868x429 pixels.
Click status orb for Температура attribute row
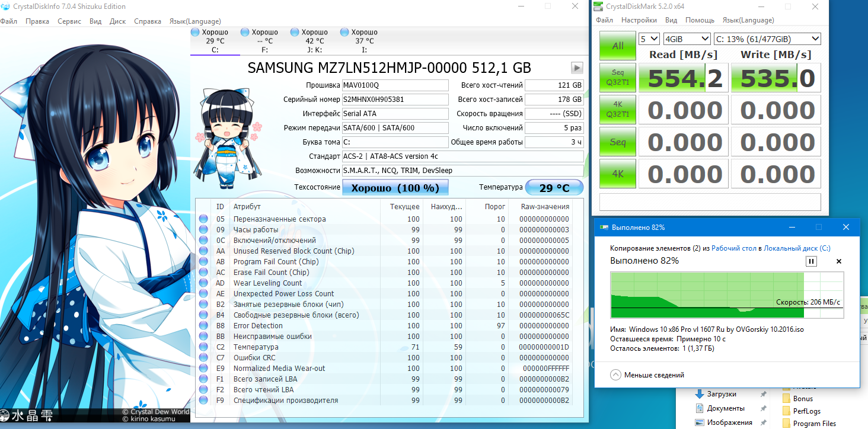click(x=204, y=347)
